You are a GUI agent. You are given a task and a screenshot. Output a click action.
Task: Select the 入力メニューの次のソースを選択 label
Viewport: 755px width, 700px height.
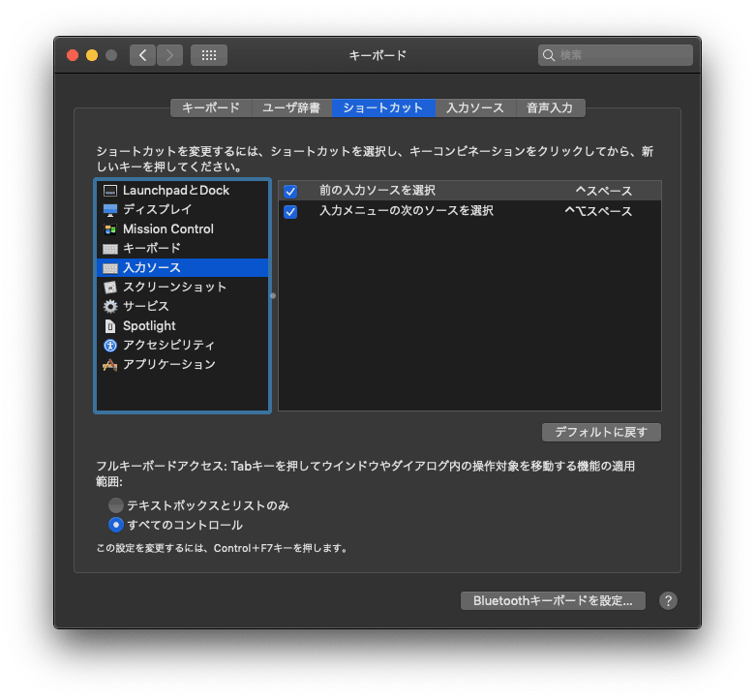407,210
